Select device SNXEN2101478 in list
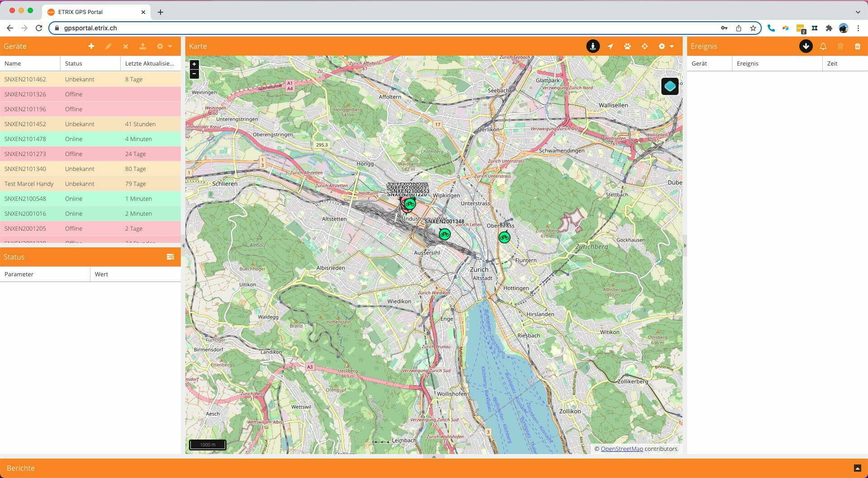 [x=90, y=139]
